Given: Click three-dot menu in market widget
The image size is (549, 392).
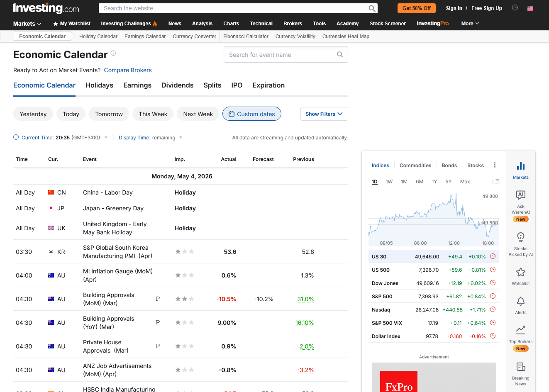Looking at the screenshot, I should pos(495,165).
